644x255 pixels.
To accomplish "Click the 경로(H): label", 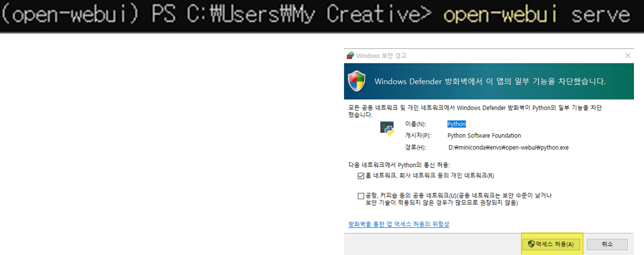I will (x=416, y=147).
